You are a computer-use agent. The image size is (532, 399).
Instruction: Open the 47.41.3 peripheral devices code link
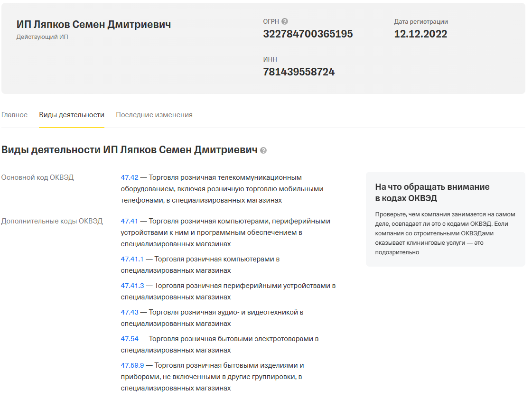point(132,286)
